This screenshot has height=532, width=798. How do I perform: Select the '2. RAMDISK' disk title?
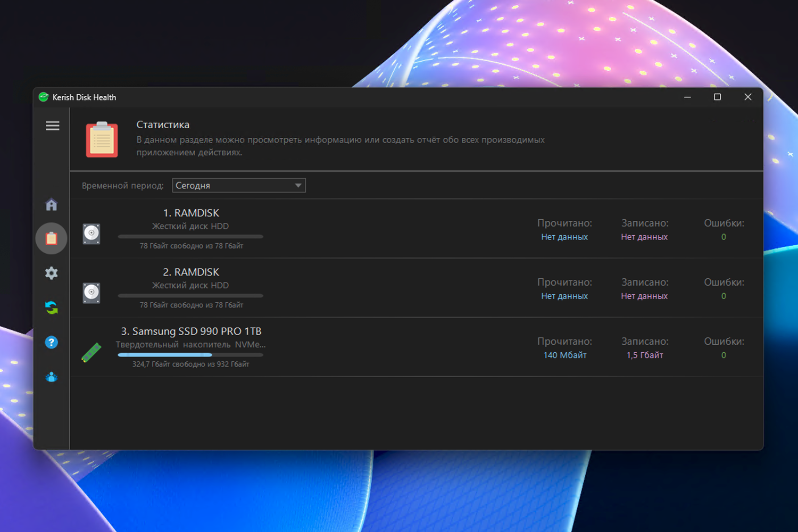[191, 272]
